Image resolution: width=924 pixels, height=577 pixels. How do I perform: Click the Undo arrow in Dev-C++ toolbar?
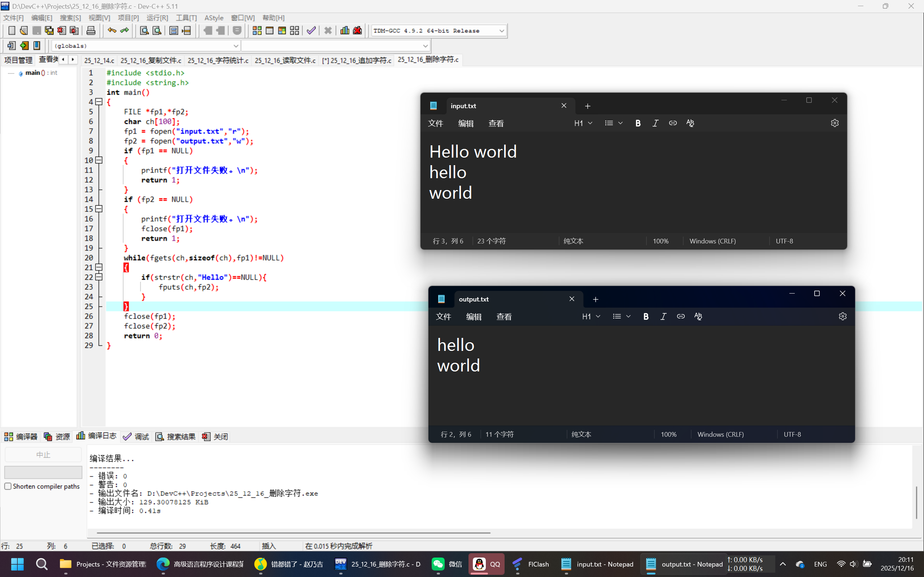pyautogui.click(x=112, y=31)
